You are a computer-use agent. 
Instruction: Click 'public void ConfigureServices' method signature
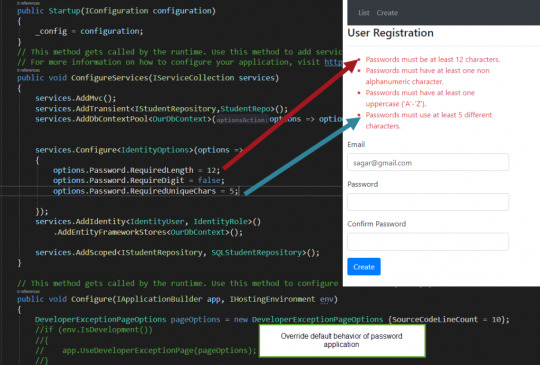[x=148, y=78]
